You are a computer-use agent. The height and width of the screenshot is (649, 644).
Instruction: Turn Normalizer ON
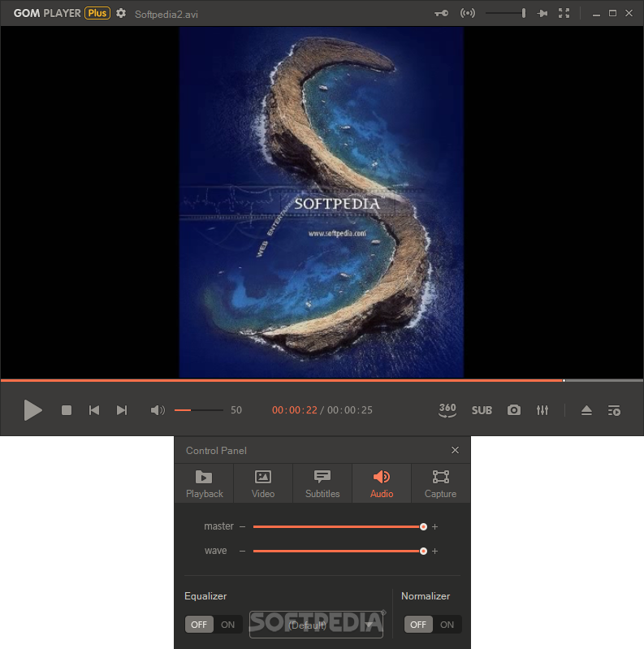(447, 624)
